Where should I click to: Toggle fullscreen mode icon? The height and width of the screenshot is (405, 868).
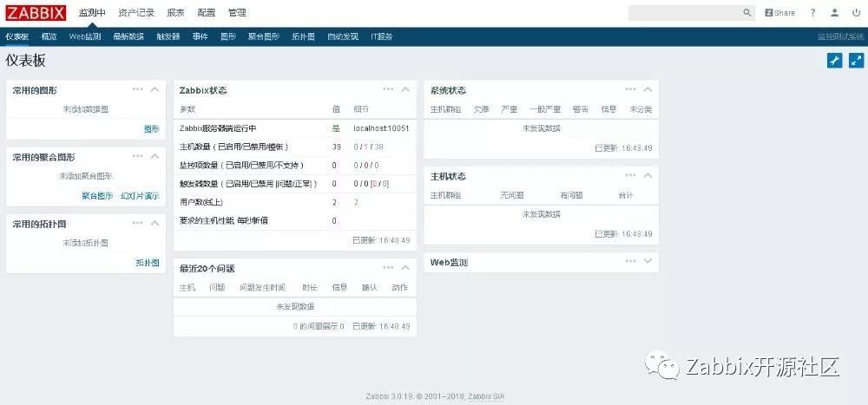(x=857, y=61)
